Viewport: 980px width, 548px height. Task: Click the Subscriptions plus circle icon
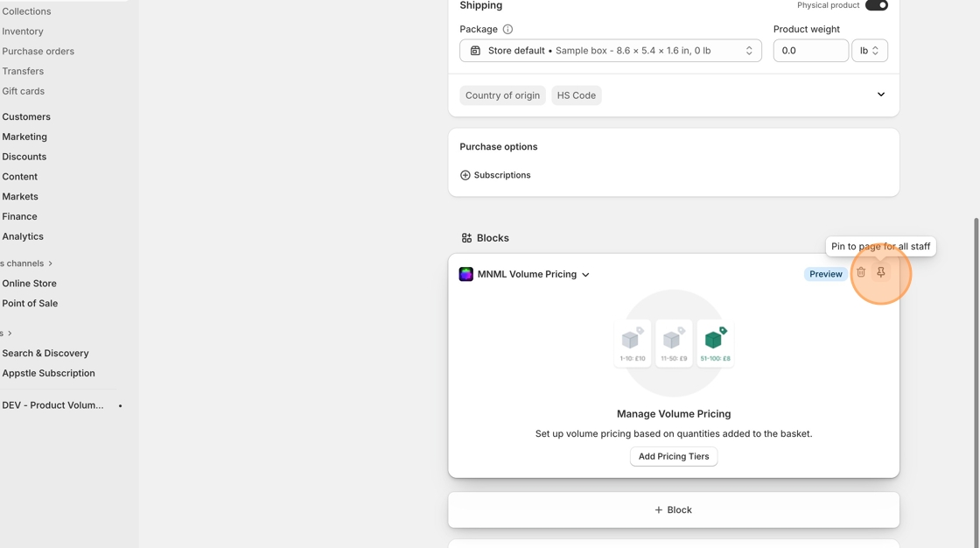click(x=465, y=175)
